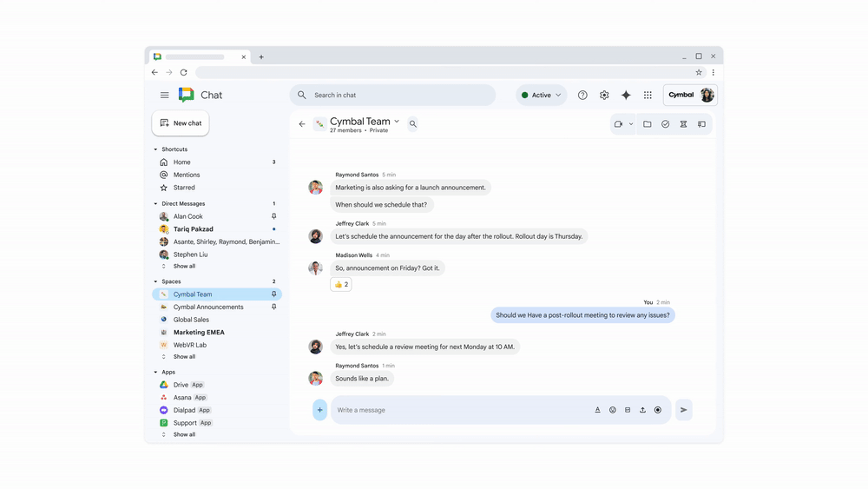Screen dimensions: 868x489
Task: Open text formatting options in composer
Action: pyautogui.click(x=597, y=410)
